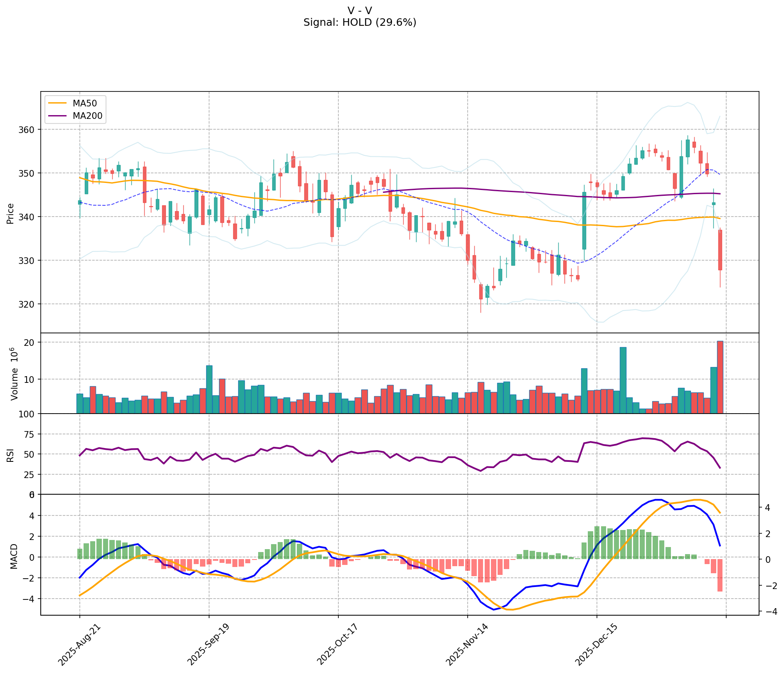
Task: Click the last red MACD histogram bar
Action: pyautogui.click(x=720, y=575)
